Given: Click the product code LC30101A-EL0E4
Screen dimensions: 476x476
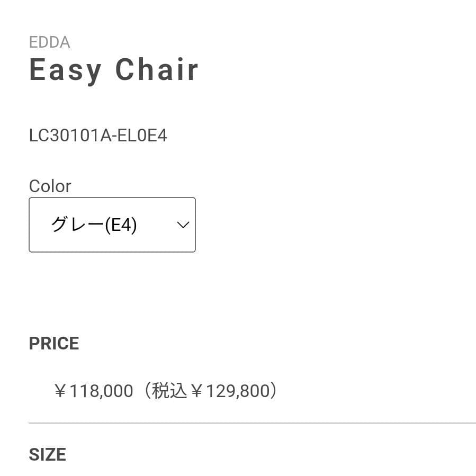Looking at the screenshot, I should pyautogui.click(x=98, y=136).
